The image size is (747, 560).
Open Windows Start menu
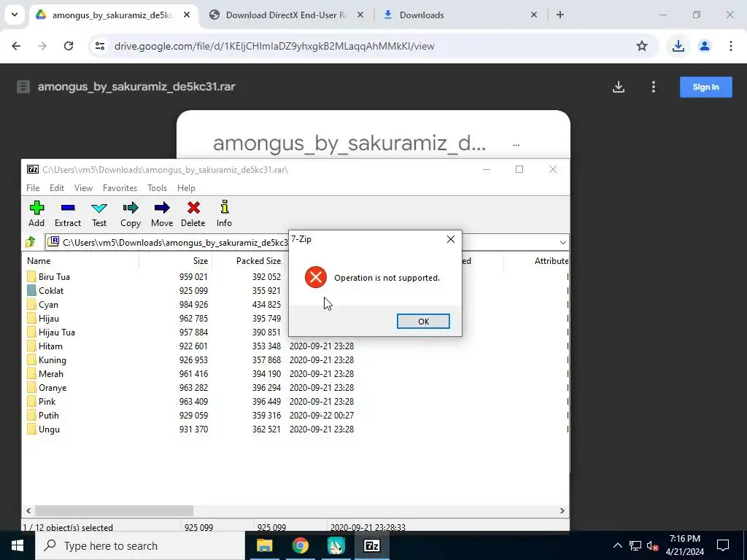pos(18,545)
